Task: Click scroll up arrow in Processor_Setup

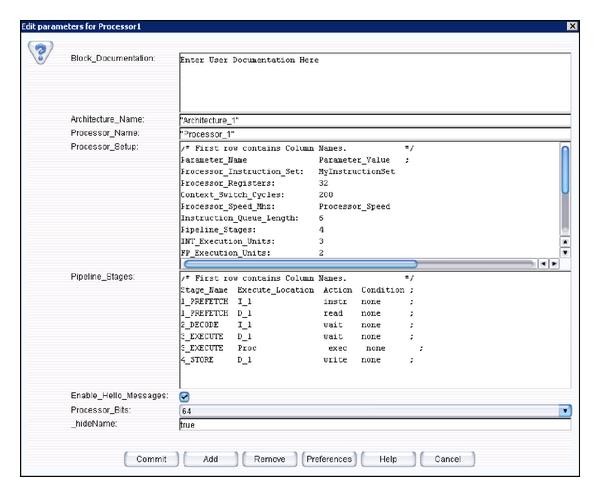Action: (565, 241)
